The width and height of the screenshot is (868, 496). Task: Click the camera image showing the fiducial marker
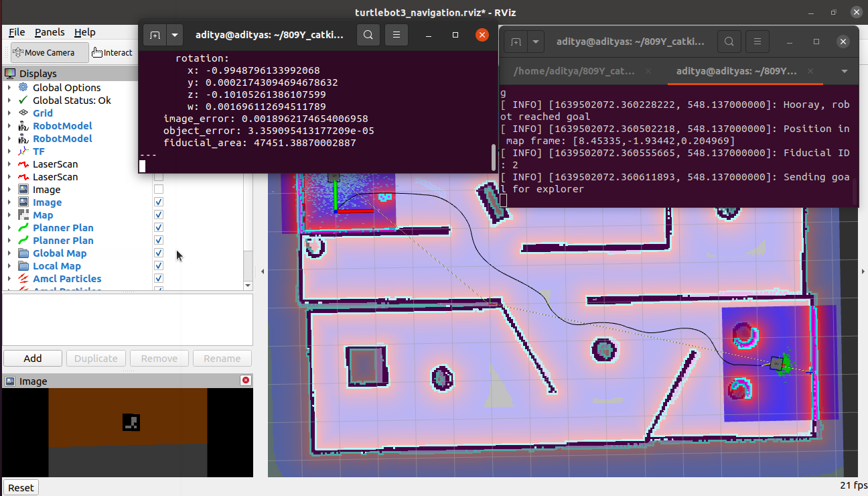pos(127,433)
